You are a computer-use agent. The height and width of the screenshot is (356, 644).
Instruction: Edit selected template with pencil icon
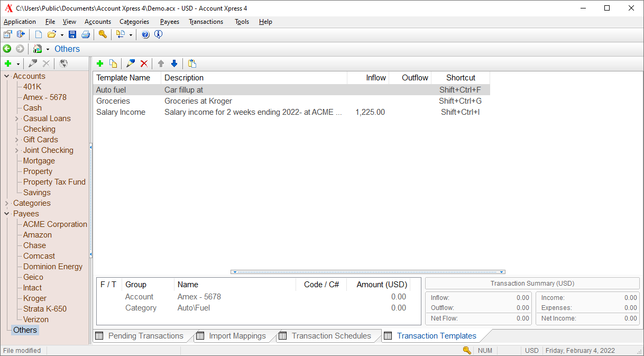point(131,63)
